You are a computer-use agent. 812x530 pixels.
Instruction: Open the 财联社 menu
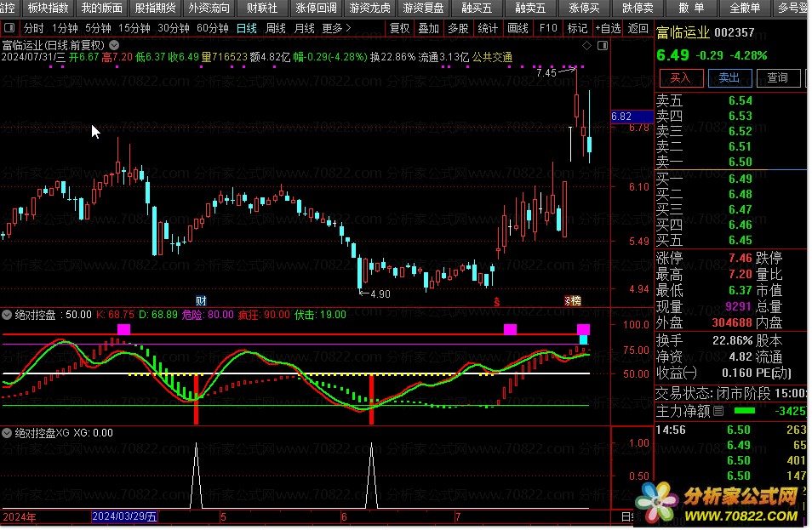point(262,8)
